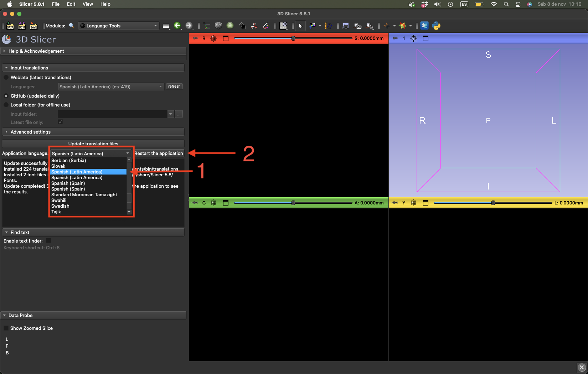Click Restart the application button
This screenshot has width=588, height=374.
point(159,153)
